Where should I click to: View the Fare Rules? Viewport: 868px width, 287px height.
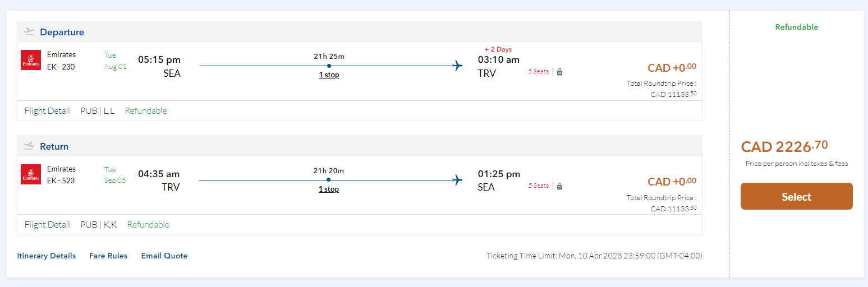(108, 256)
